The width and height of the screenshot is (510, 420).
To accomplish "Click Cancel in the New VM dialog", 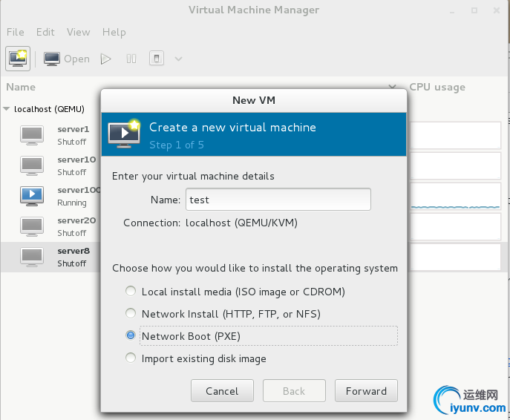I will click(222, 391).
